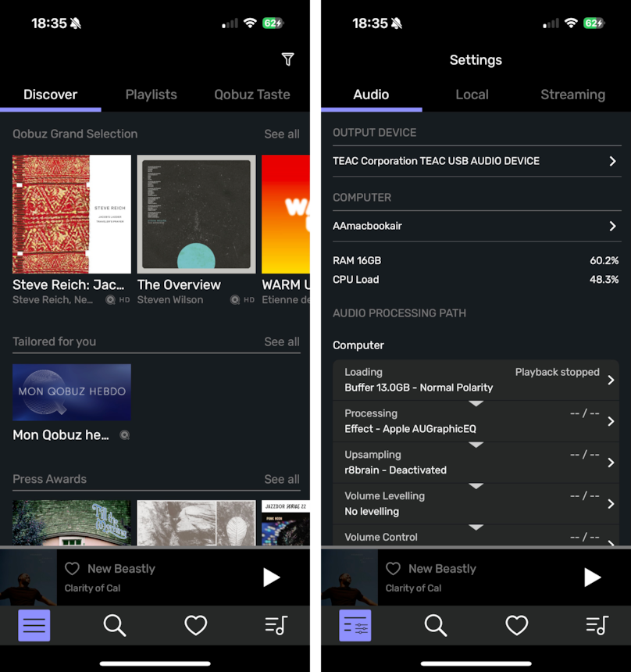Toggle the Volume Levelling setting row

click(x=476, y=502)
